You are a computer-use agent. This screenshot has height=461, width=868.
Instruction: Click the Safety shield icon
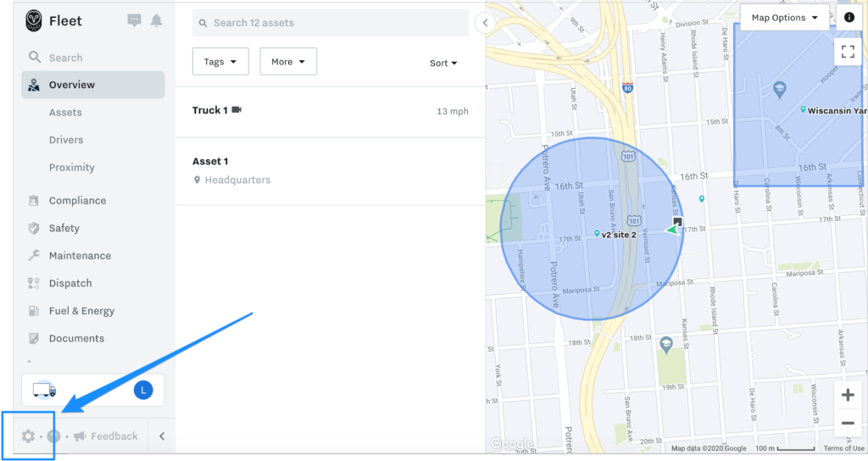tap(34, 228)
